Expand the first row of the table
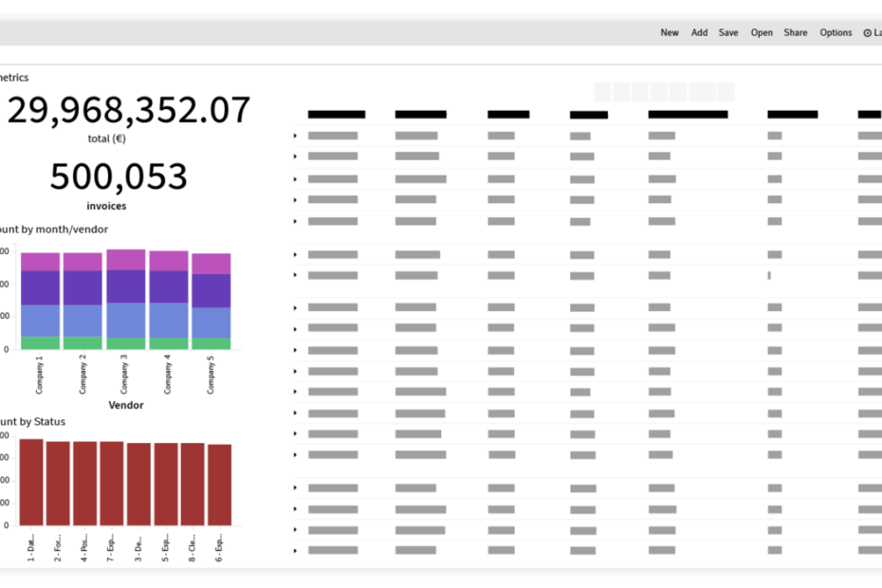 tap(295, 136)
